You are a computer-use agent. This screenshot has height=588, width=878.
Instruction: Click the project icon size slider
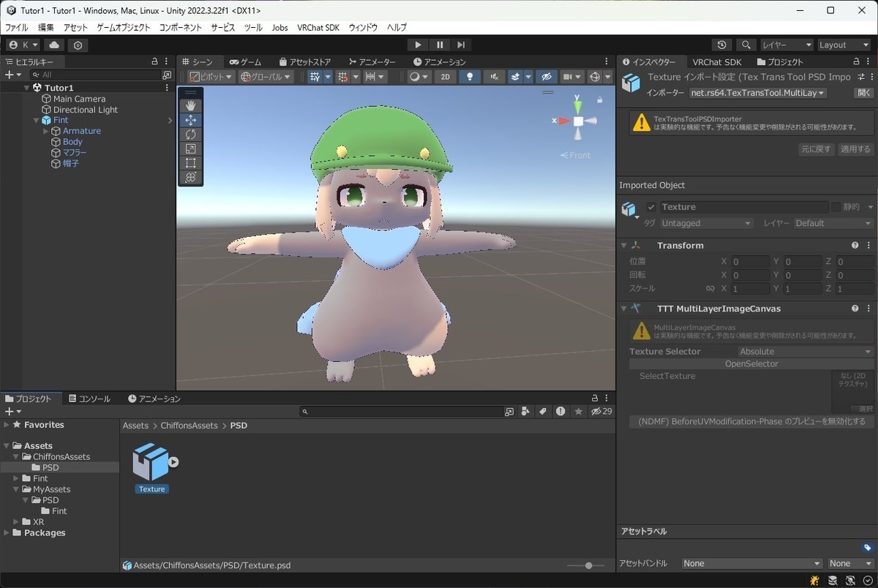point(589,565)
